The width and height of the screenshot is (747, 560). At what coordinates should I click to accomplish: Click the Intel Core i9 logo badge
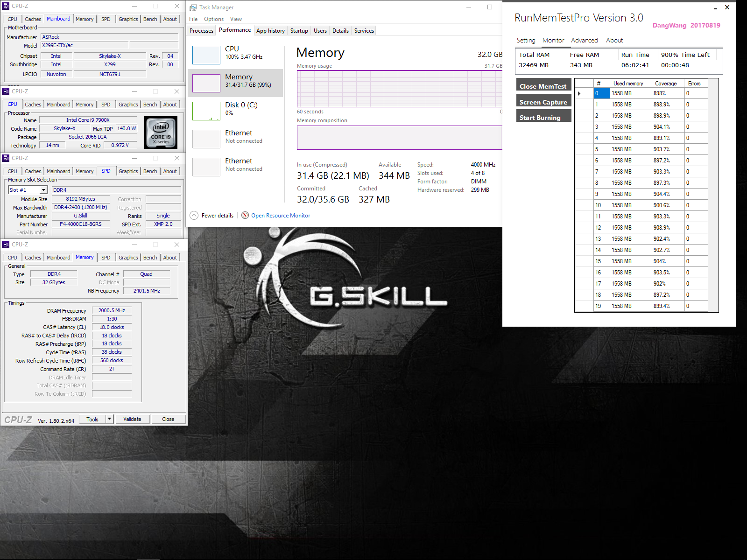click(161, 133)
